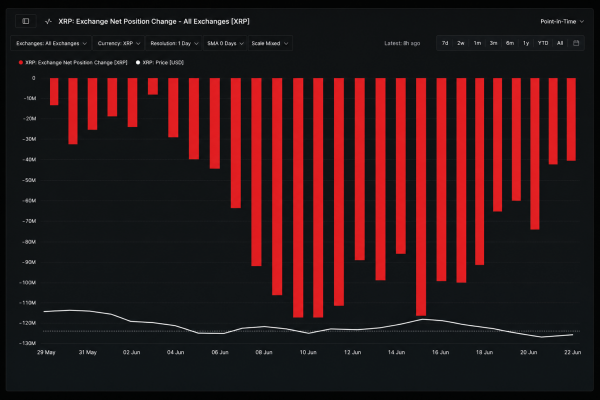Toggle the Exchange Net Position Change legend series
The image size is (600, 400).
click(x=73, y=62)
